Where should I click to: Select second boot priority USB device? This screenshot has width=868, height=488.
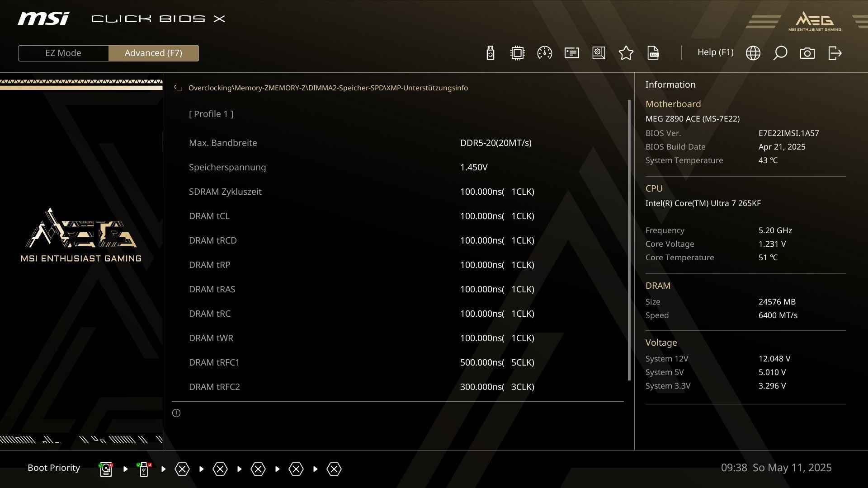pyautogui.click(x=144, y=469)
